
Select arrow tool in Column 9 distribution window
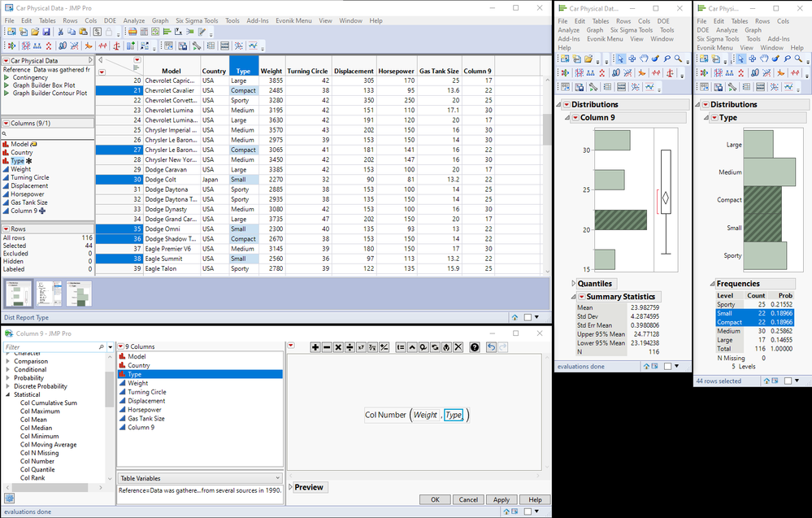click(x=620, y=59)
